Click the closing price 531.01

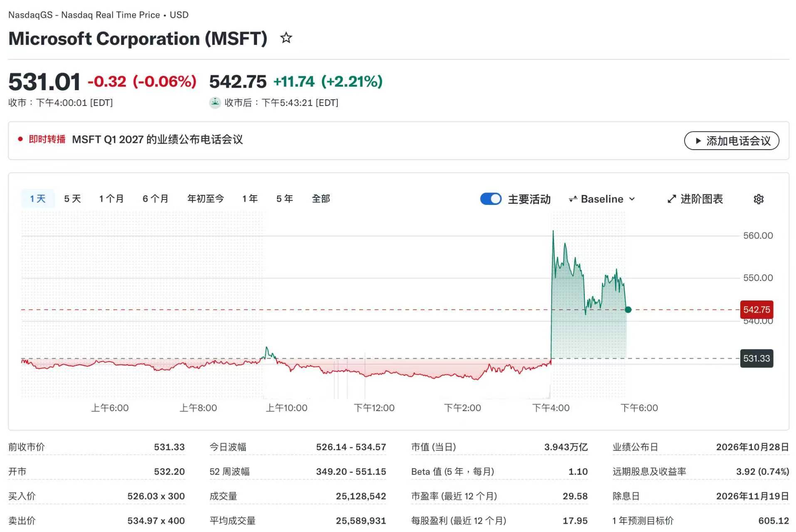[44, 81]
